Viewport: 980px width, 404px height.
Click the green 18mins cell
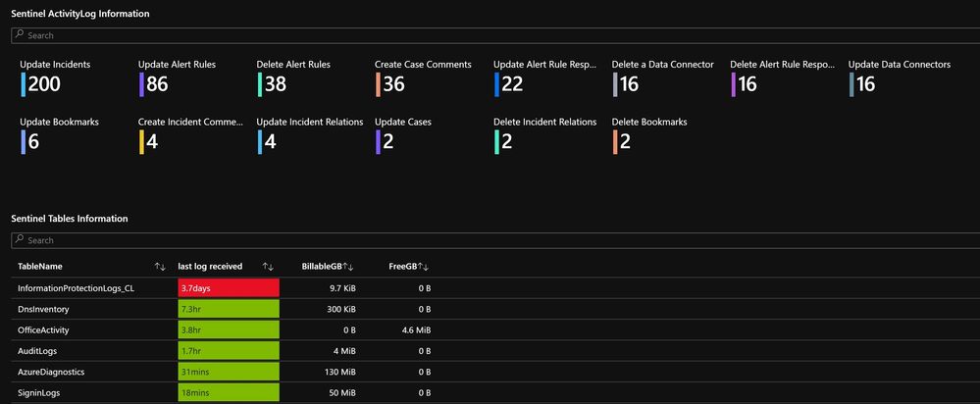(x=229, y=393)
